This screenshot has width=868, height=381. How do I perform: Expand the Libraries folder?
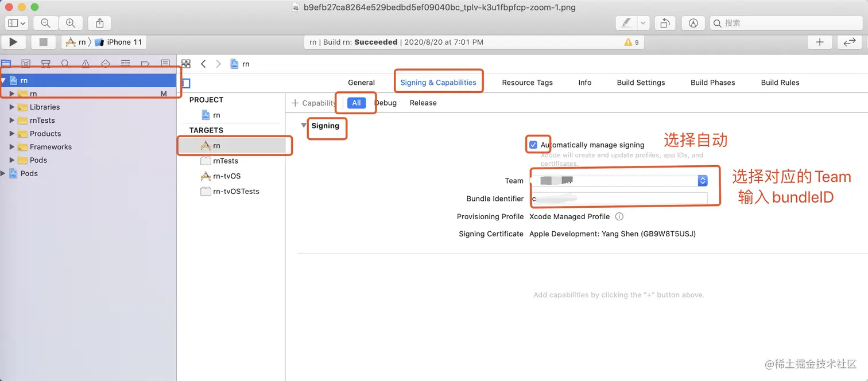(12, 107)
